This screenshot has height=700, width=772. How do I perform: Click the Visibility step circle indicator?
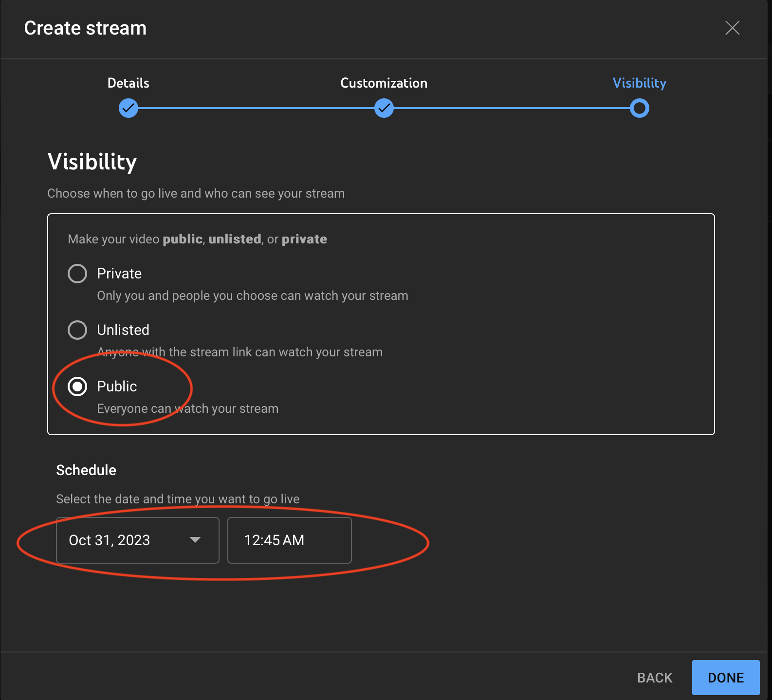(x=640, y=108)
